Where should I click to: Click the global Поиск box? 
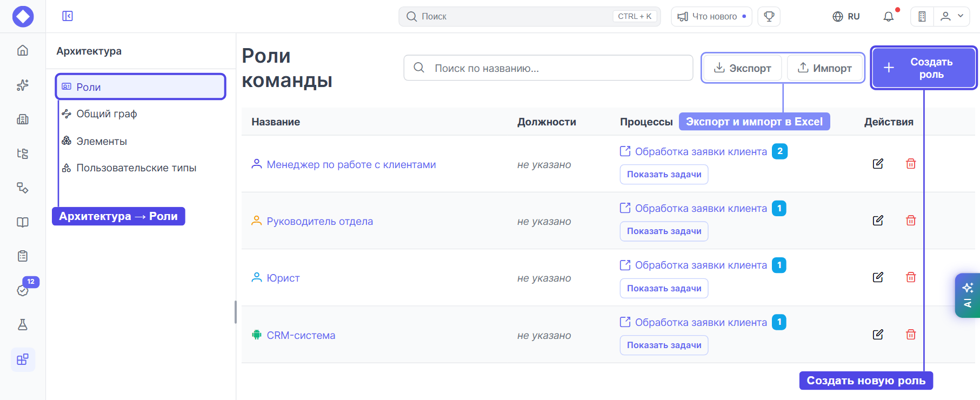click(x=530, y=16)
